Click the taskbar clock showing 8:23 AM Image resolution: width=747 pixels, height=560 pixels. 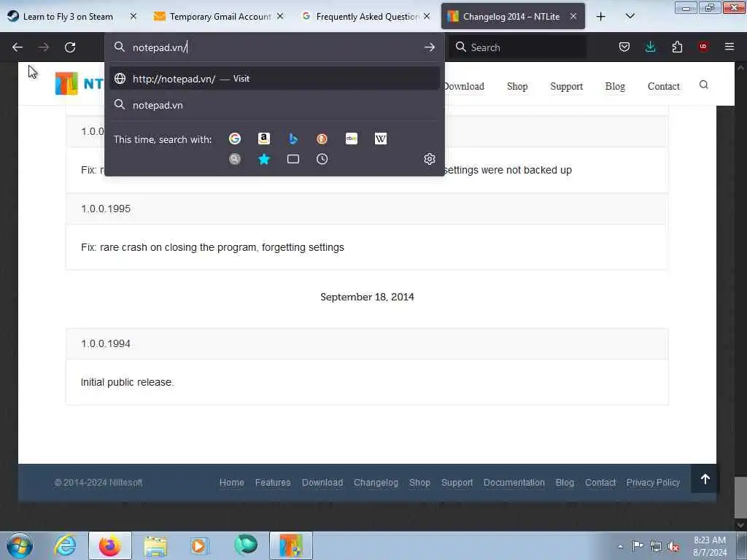point(709,546)
